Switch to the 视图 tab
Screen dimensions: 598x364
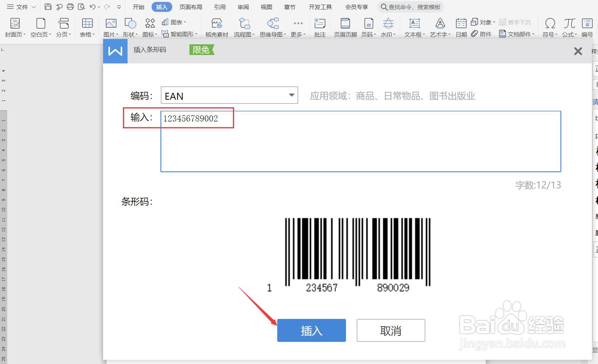coord(267,7)
